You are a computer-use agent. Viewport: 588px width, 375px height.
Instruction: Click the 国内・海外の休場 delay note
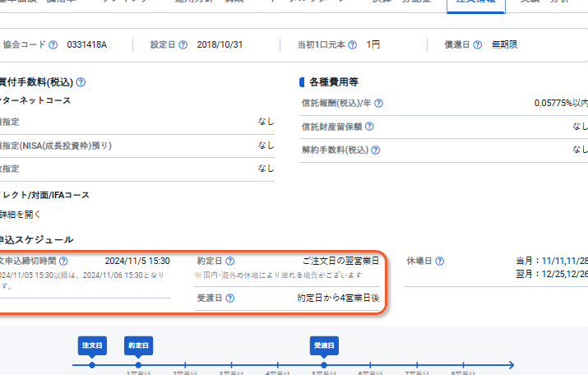279,275
